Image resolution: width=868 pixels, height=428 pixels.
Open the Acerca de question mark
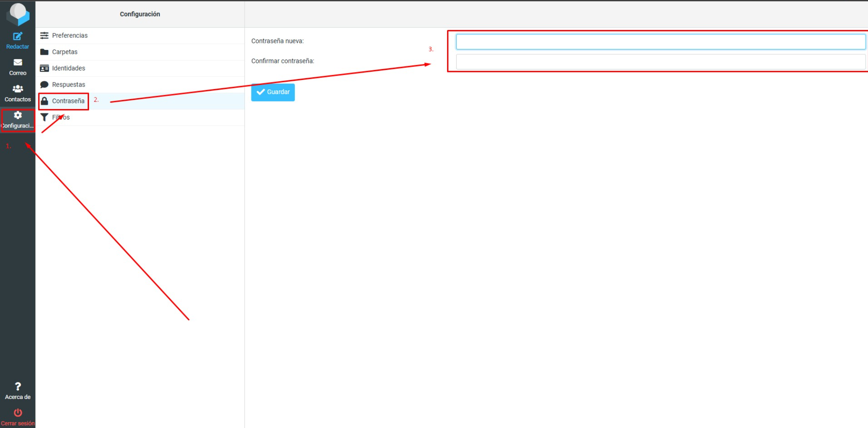pyautogui.click(x=18, y=387)
